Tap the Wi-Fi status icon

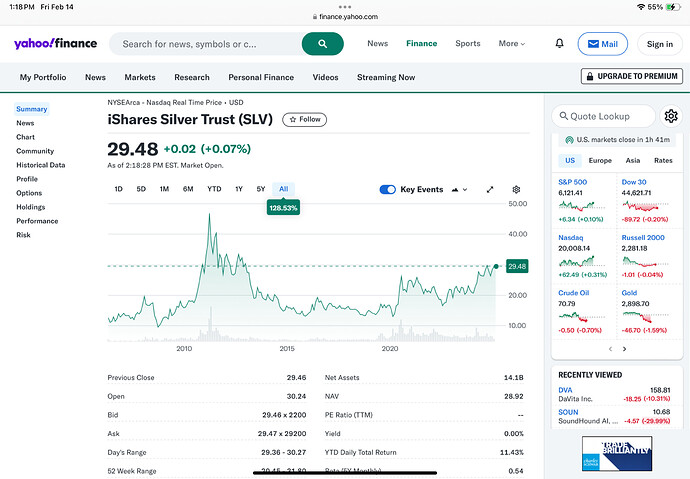pos(641,7)
